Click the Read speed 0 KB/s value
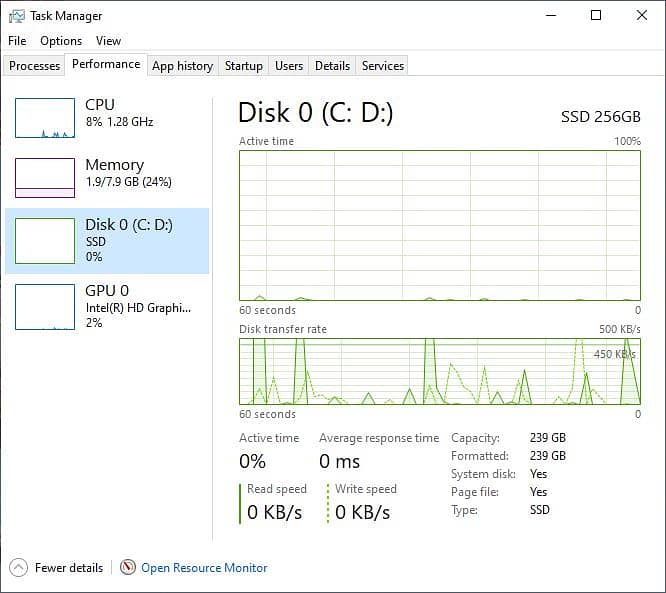The width and height of the screenshot is (666, 593). 274,512
